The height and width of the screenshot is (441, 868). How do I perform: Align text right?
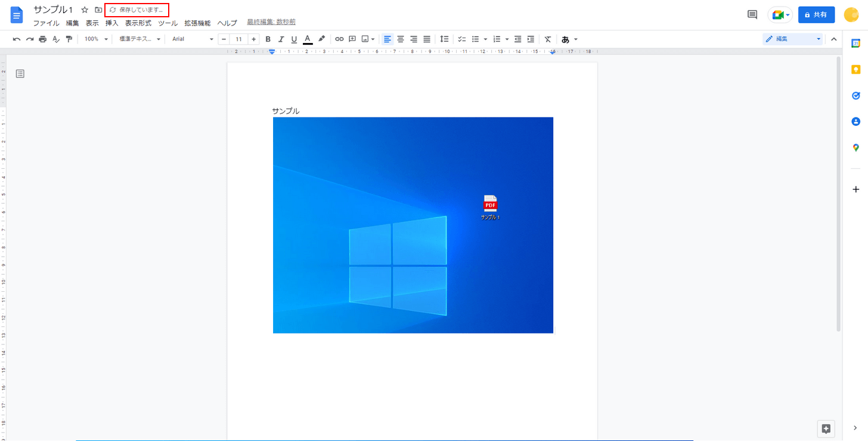[414, 39]
